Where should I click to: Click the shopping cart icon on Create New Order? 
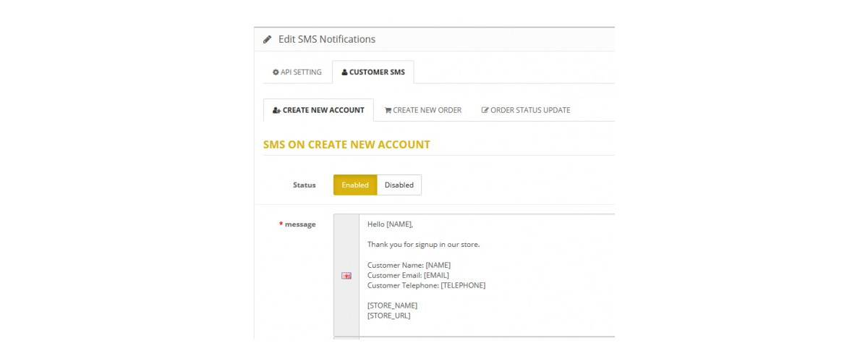[x=388, y=110]
